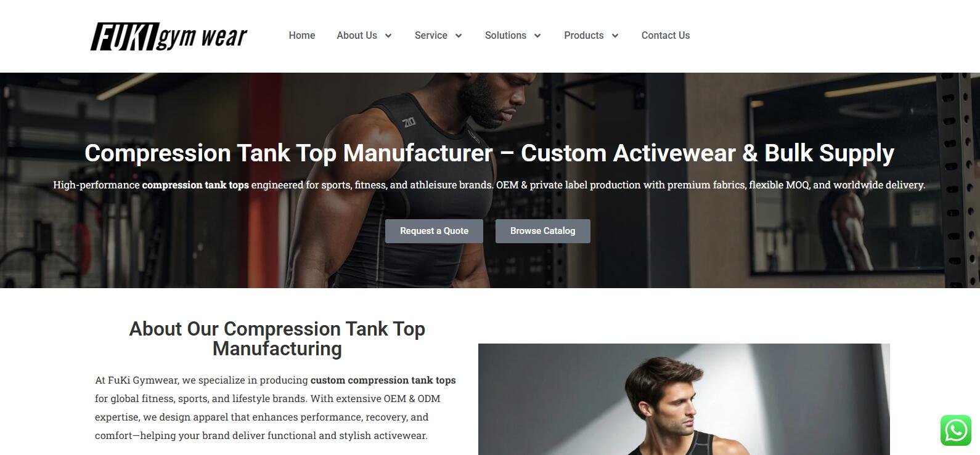Select the Service menu label
980x455 pixels.
[431, 36]
